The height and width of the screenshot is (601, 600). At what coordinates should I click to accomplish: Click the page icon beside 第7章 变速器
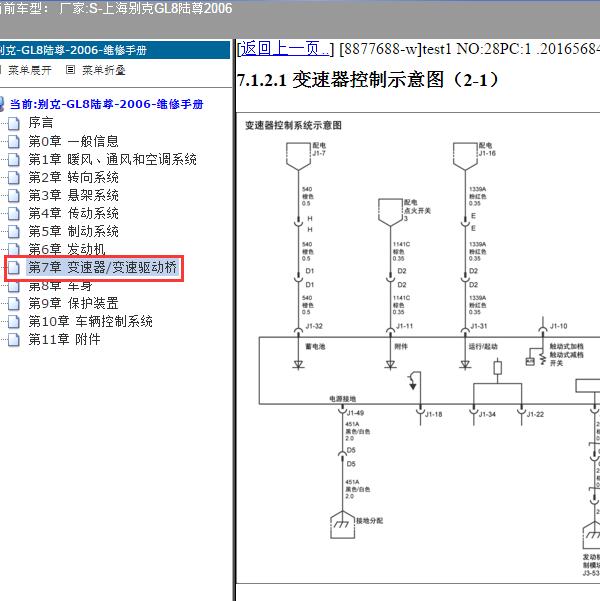[14, 268]
